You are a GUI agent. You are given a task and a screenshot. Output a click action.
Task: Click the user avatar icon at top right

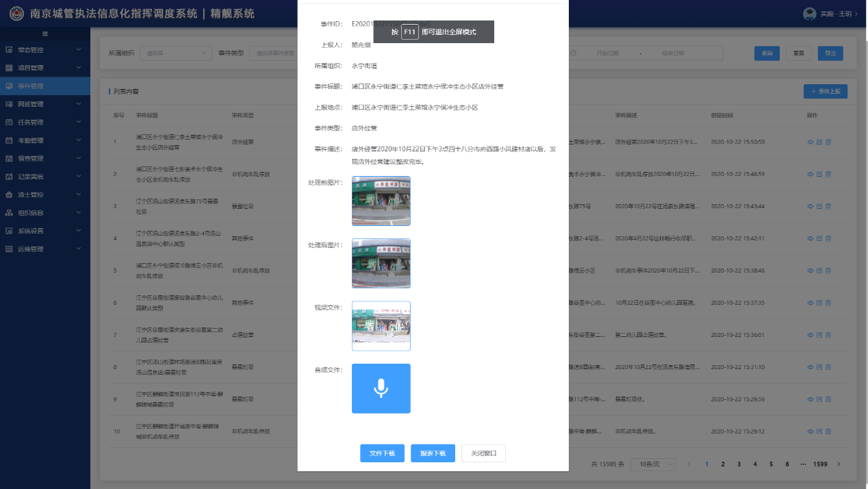click(x=809, y=14)
